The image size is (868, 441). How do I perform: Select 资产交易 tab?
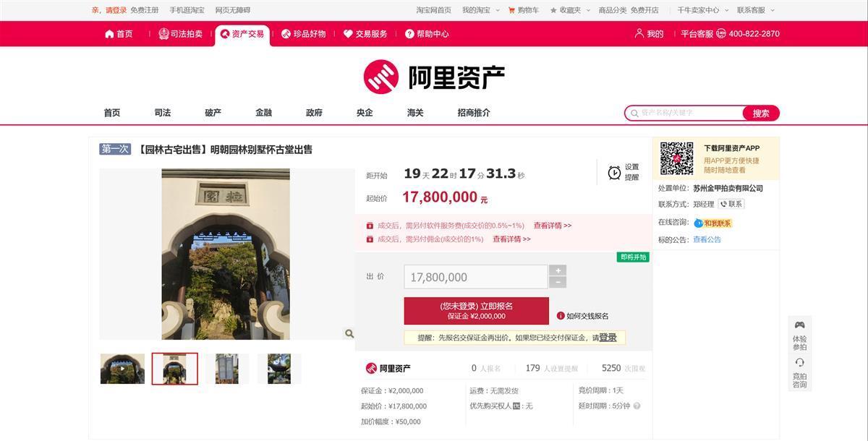coord(242,34)
